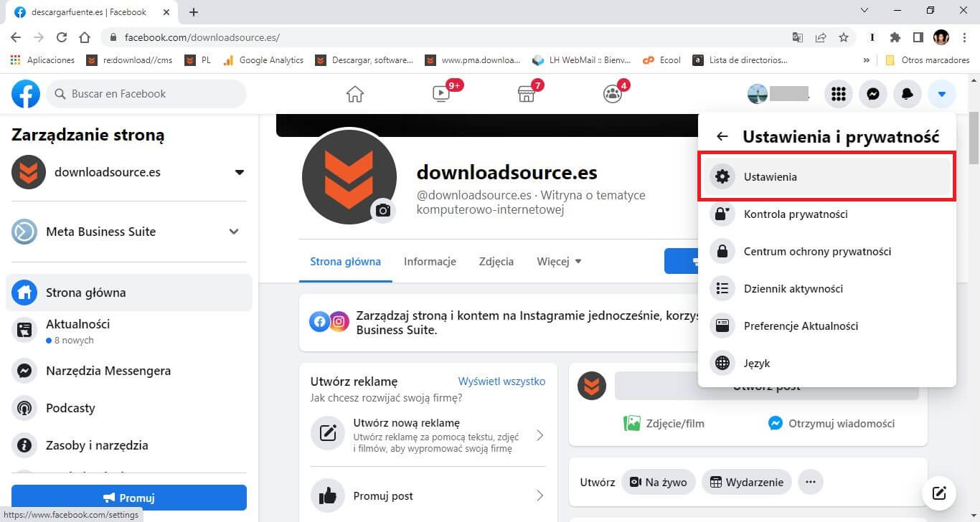This screenshot has width=980, height=522.
Task: Open the Watch videos icon
Action: [441, 94]
